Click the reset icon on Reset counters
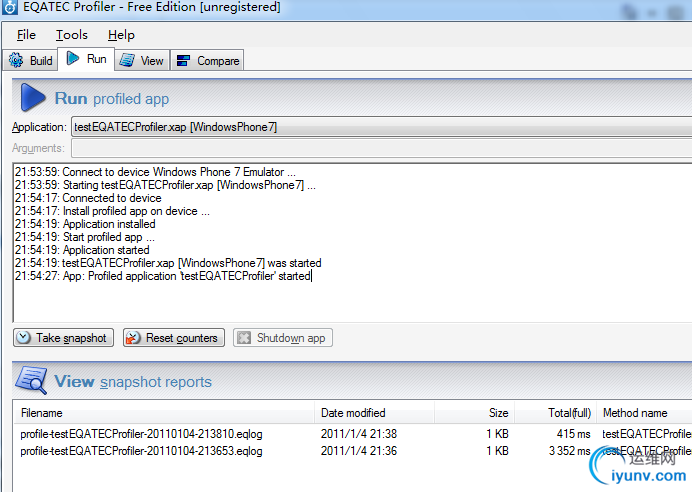 pos(133,338)
